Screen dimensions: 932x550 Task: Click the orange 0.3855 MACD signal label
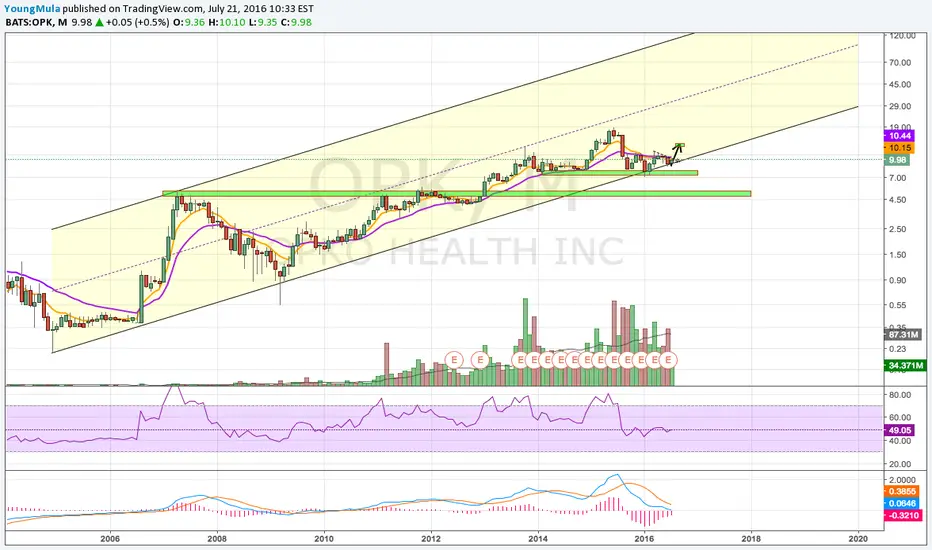point(902,491)
